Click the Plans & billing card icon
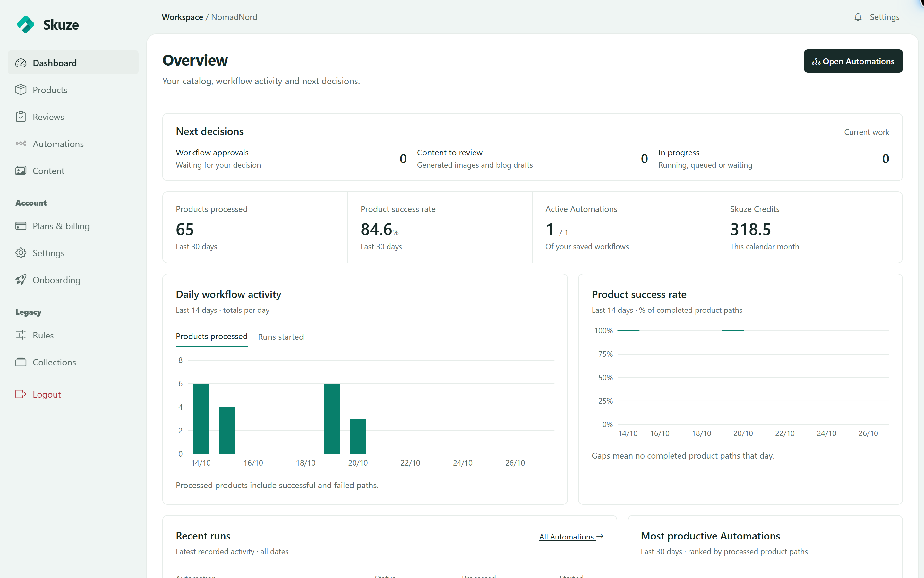 click(21, 225)
